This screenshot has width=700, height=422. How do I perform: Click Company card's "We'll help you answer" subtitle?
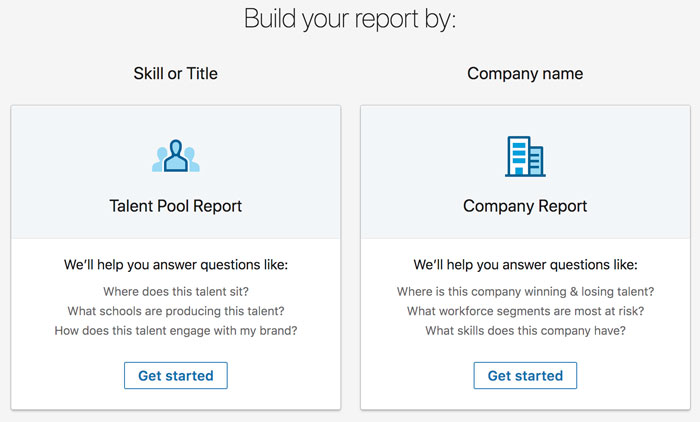coord(525,266)
